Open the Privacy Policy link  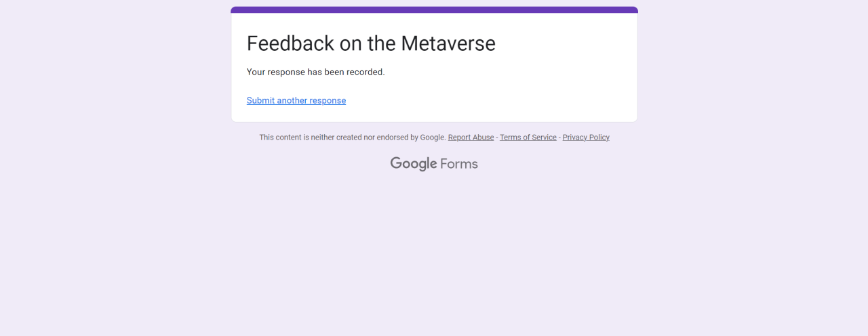[x=586, y=138]
